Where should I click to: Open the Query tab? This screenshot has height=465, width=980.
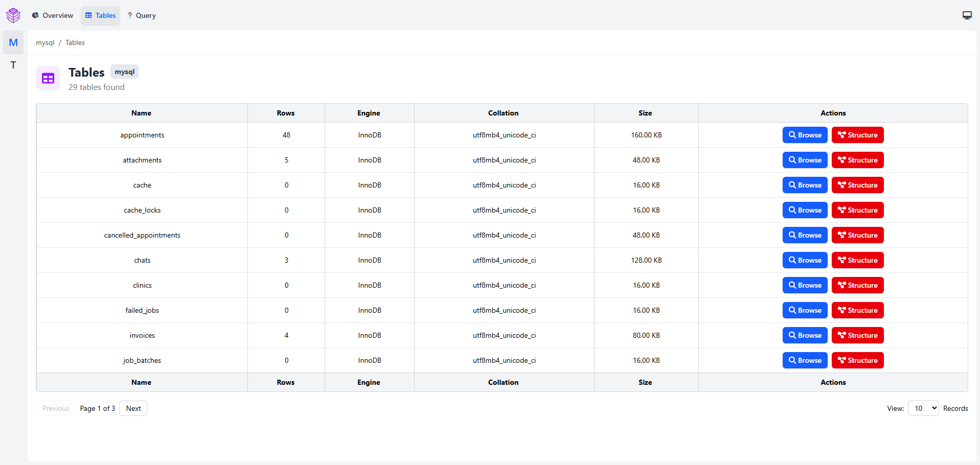pyautogui.click(x=142, y=15)
